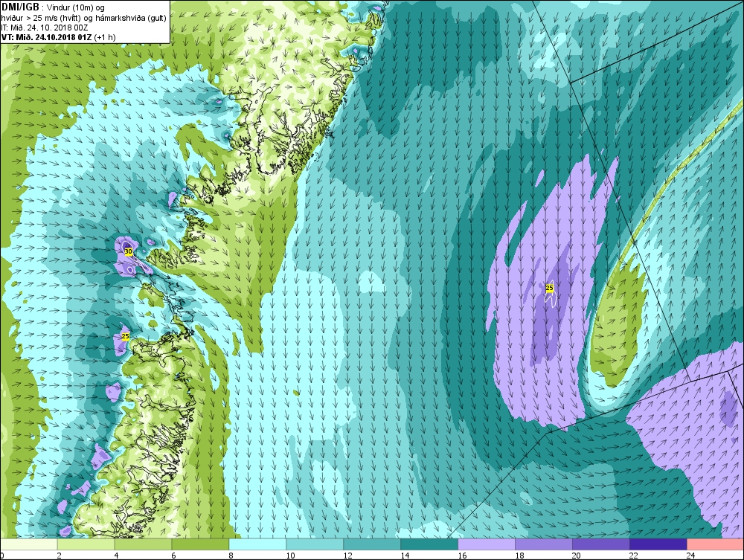Click the scale number "10" under the legend
Viewport: 744px width, 560px height.
click(x=290, y=556)
